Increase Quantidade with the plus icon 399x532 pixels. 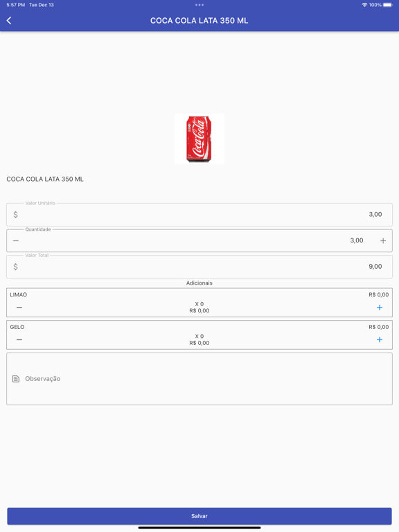(x=383, y=240)
